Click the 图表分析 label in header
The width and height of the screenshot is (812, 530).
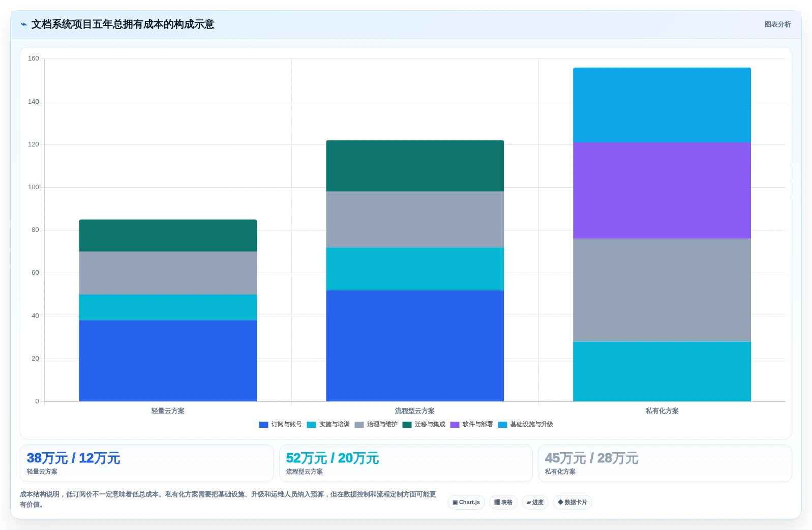[x=777, y=24]
